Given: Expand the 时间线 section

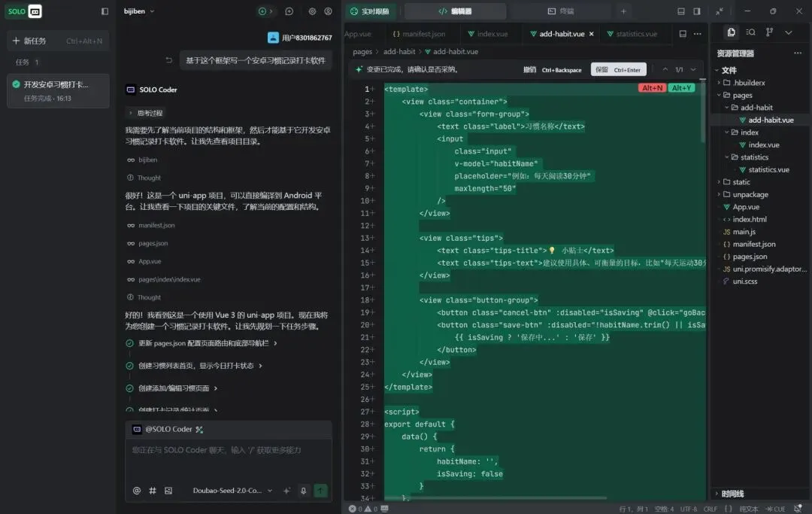Looking at the screenshot, I should [x=760, y=494].
